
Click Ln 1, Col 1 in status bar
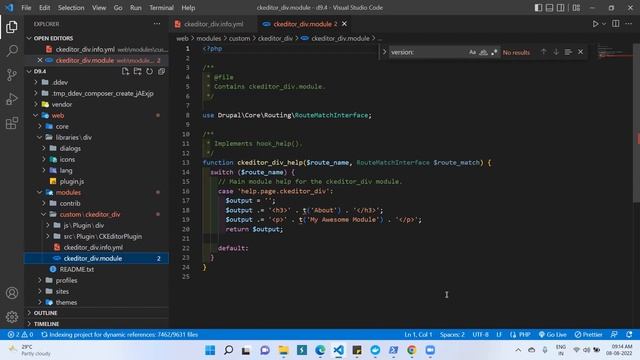(418, 335)
